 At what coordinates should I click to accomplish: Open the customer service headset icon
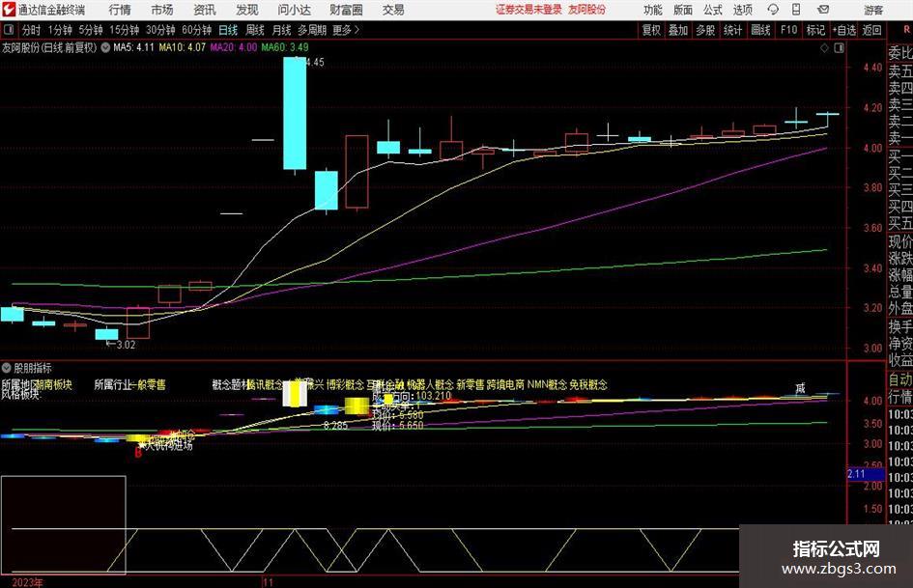click(773, 10)
